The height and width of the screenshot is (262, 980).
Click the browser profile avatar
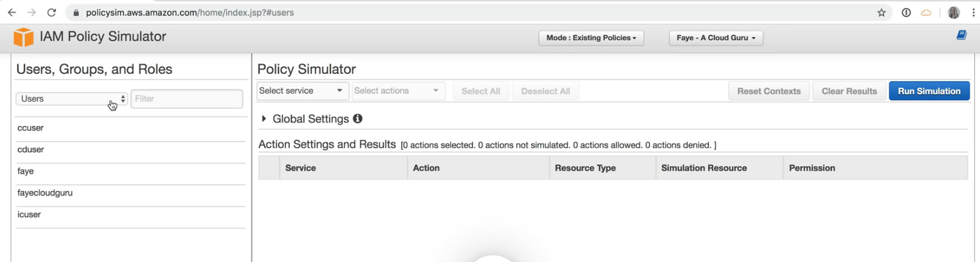[954, 12]
